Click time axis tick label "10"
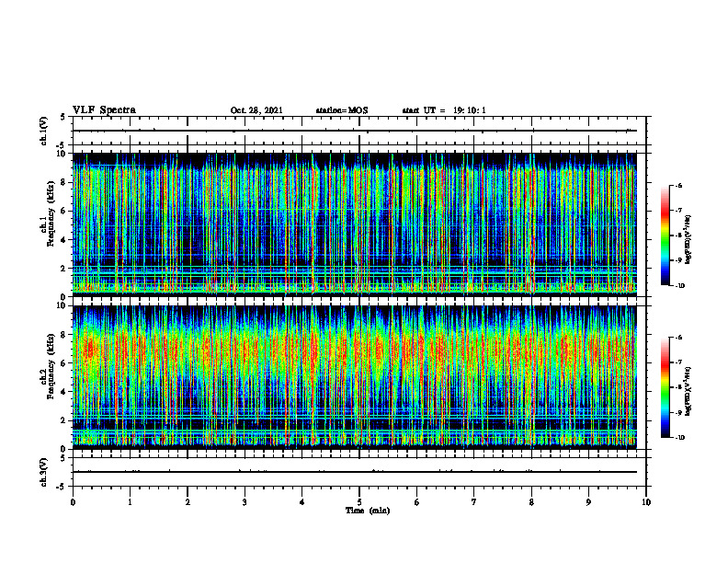 [x=646, y=502]
